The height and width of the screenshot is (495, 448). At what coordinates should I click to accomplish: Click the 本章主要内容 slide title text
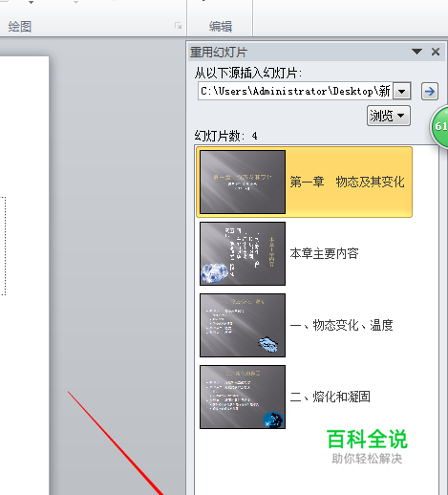(324, 253)
